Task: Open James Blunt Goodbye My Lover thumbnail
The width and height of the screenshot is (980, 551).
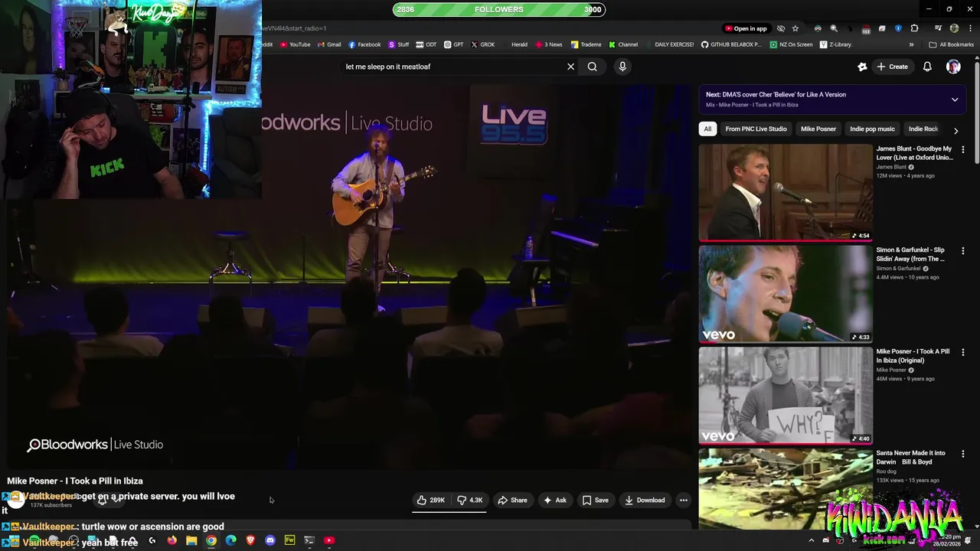Action: pos(786,192)
